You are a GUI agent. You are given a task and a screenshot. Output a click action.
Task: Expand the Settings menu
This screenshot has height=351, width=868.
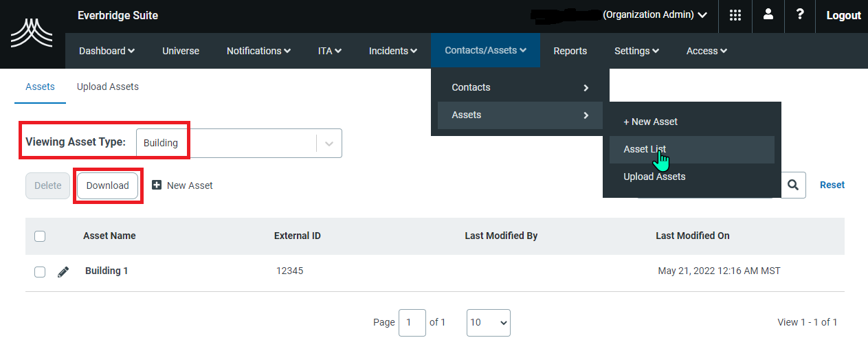(636, 51)
